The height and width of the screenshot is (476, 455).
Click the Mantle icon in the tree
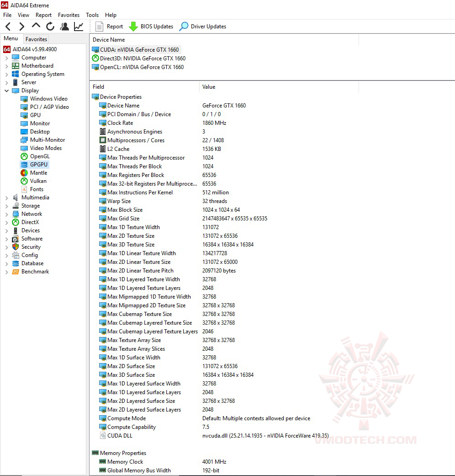(x=24, y=173)
